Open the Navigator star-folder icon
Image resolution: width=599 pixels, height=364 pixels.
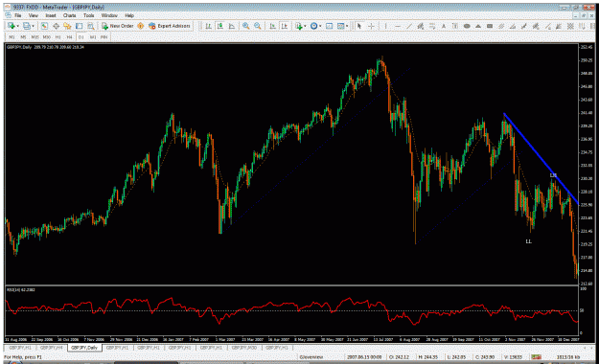67,26
